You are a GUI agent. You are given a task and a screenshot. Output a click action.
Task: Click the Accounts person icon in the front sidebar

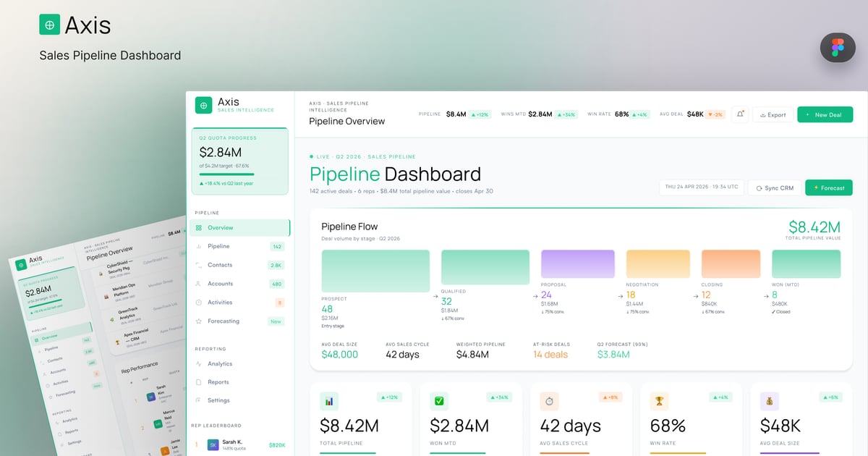pyautogui.click(x=199, y=284)
